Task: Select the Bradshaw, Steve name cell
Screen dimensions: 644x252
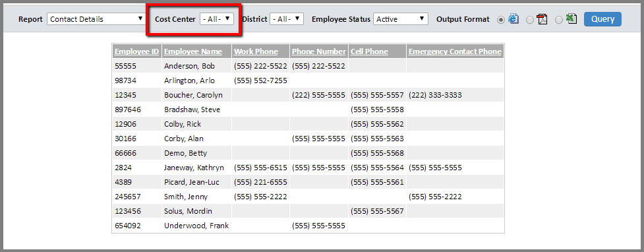Action: pyautogui.click(x=196, y=110)
